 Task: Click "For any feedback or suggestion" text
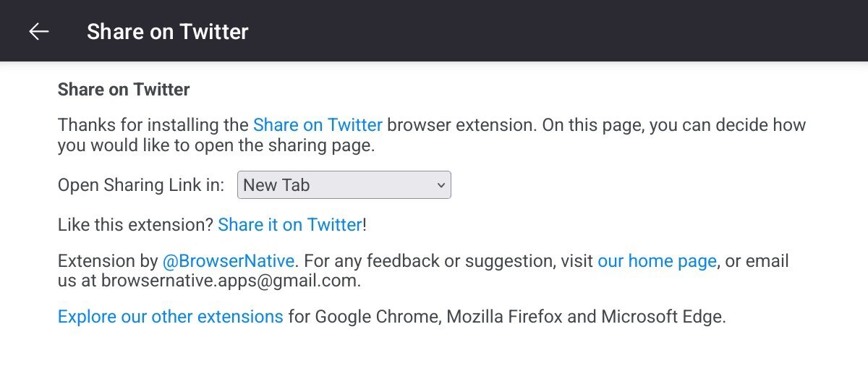point(445,261)
